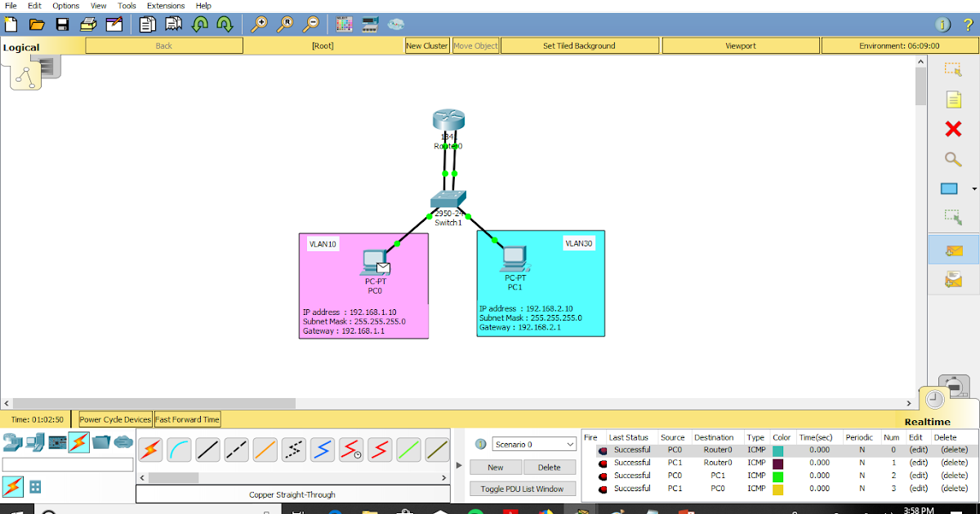
Task: Open the Inspect magnifier tool
Action: pos(952,159)
